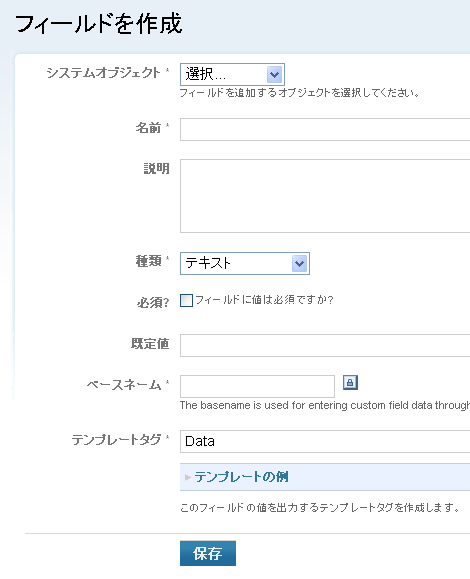Click the テンプレートタグ field label
Screen dimensions: 470x579
click(116, 439)
